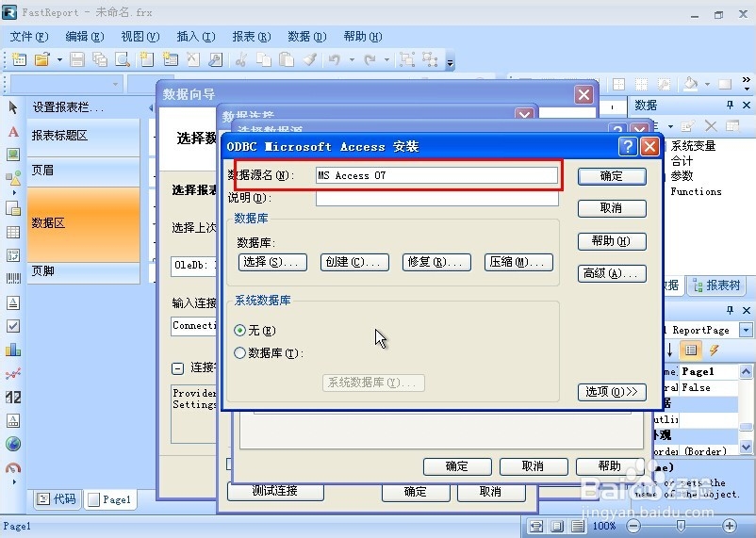Open the ReportPage object dropdown
The image size is (756, 538).
[x=746, y=330]
